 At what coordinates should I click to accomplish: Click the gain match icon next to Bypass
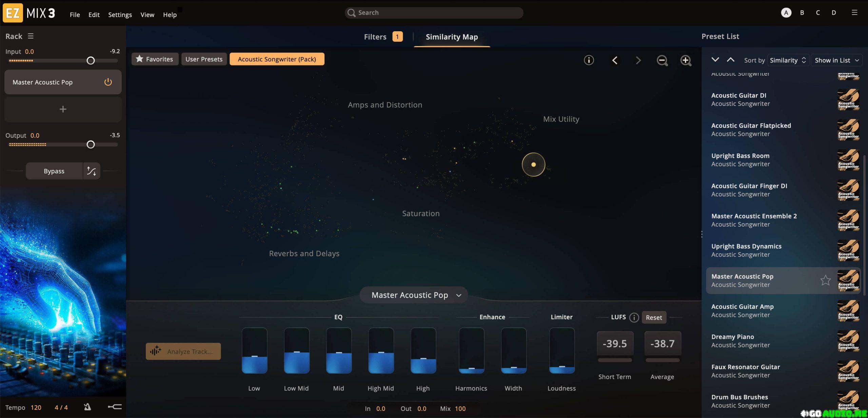point(92,171)
